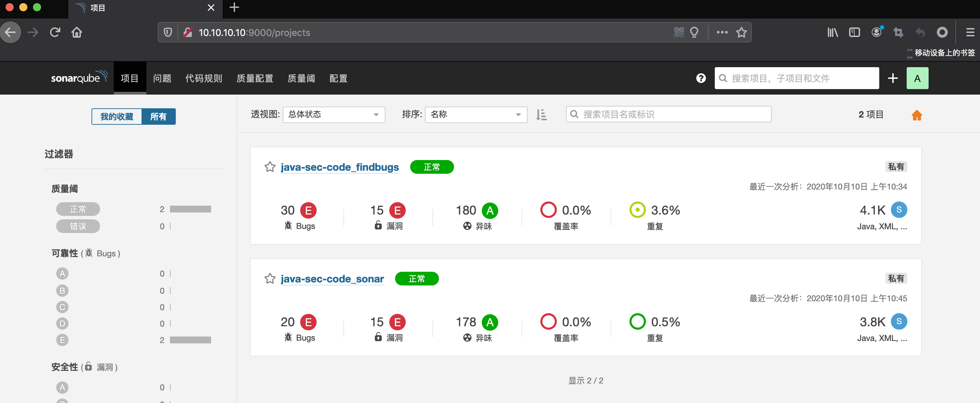Click 移动设备上的书签 bookmarks folder
The height and width of the screenshot is (403, 980).
[x=941, y=52]
